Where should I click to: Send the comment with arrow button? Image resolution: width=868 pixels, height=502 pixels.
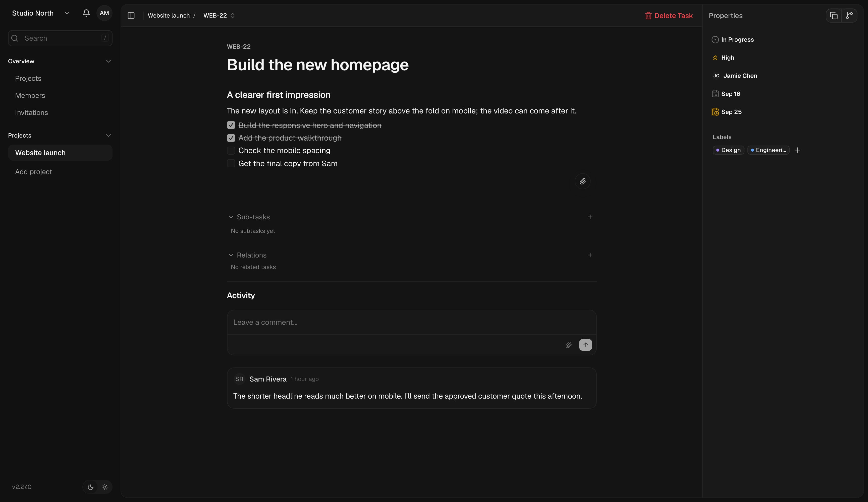585,345
